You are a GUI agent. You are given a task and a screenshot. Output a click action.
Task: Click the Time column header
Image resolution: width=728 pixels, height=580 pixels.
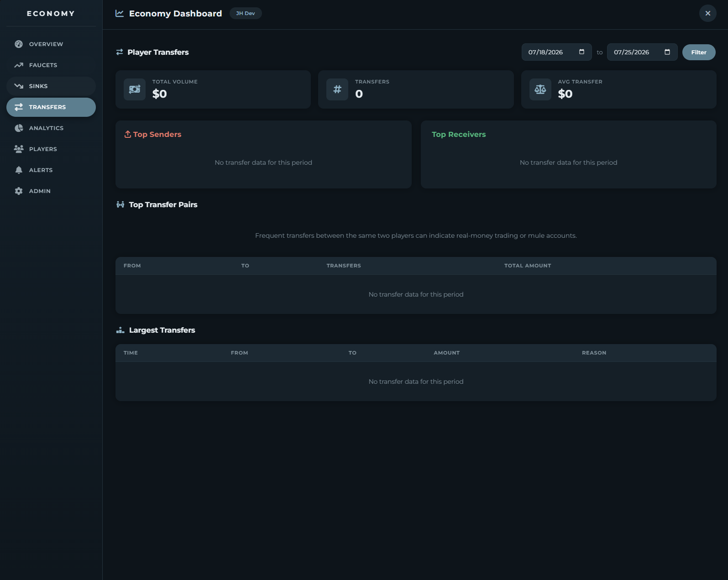click(131, 353)
